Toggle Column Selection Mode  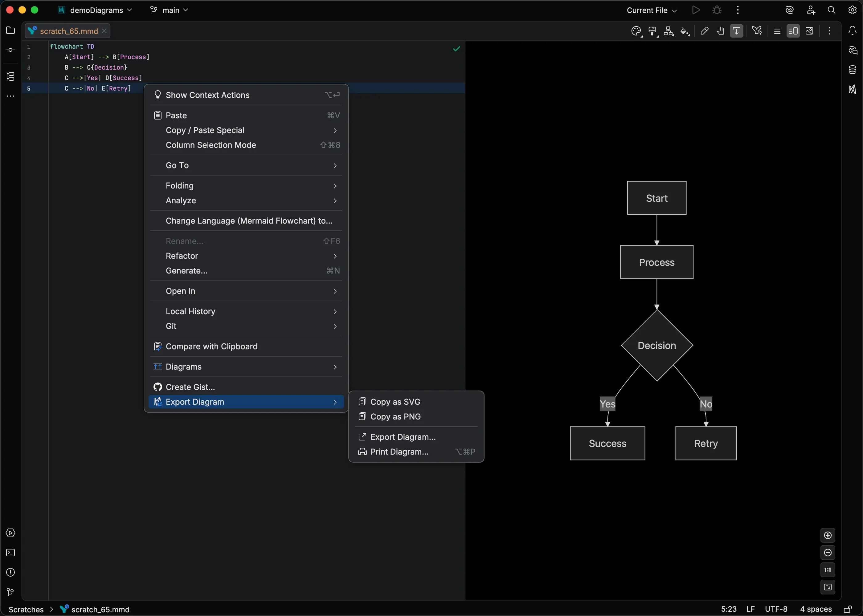tap(247, 145)
